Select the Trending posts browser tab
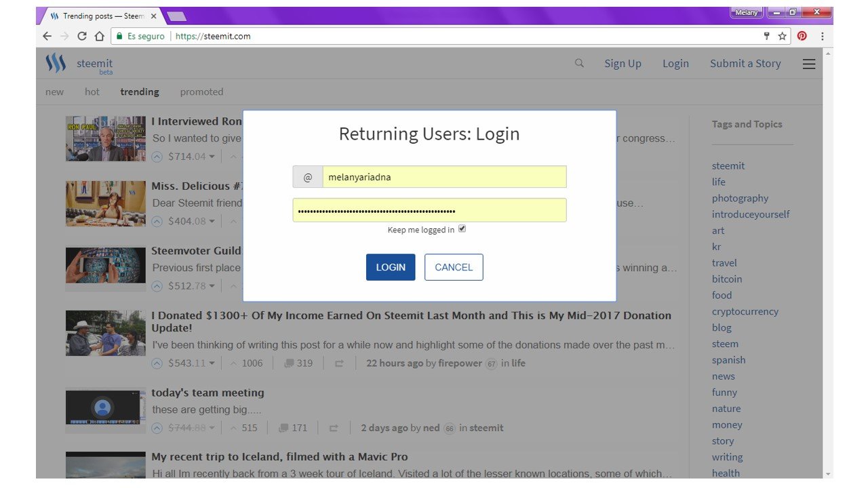Screen dimensions: 868x488 (102, 16)
